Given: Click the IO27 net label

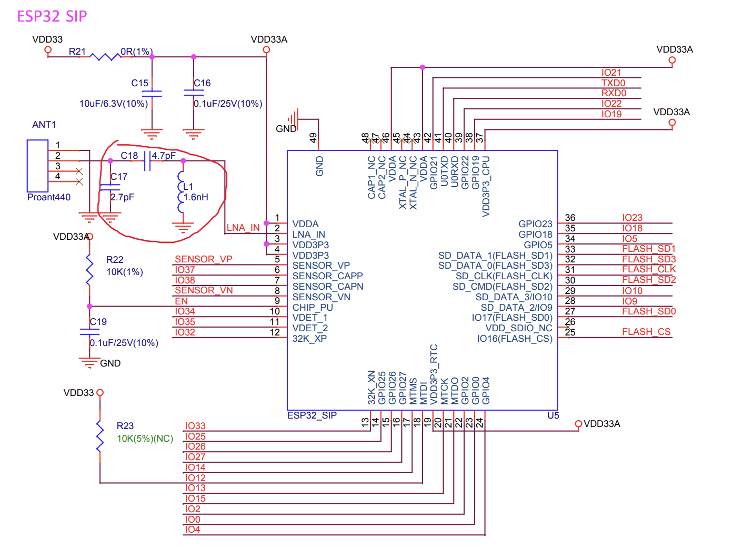Looking at the screenshot, I should [195, 457].
